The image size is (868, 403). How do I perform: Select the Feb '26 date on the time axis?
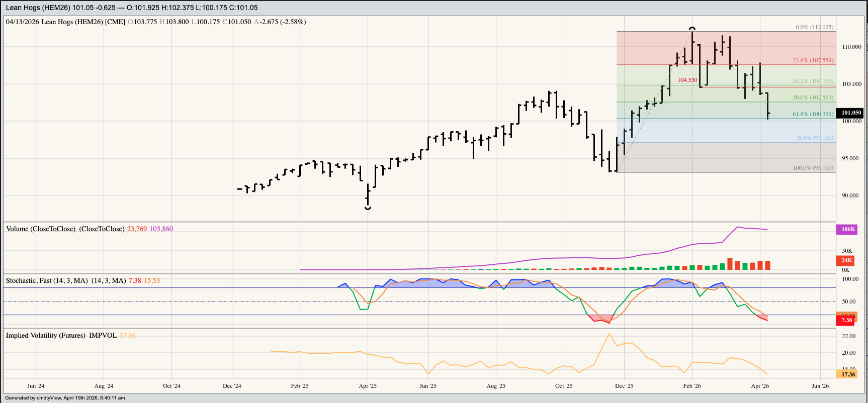pyautogui.click(x=692, y=386)
